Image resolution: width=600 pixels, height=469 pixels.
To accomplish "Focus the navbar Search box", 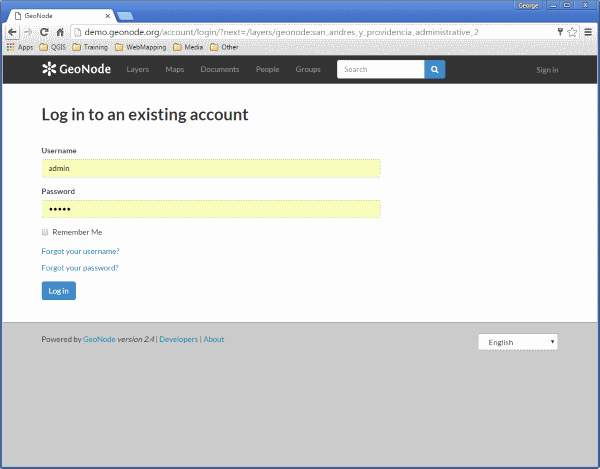I will (x=381, y=69).
